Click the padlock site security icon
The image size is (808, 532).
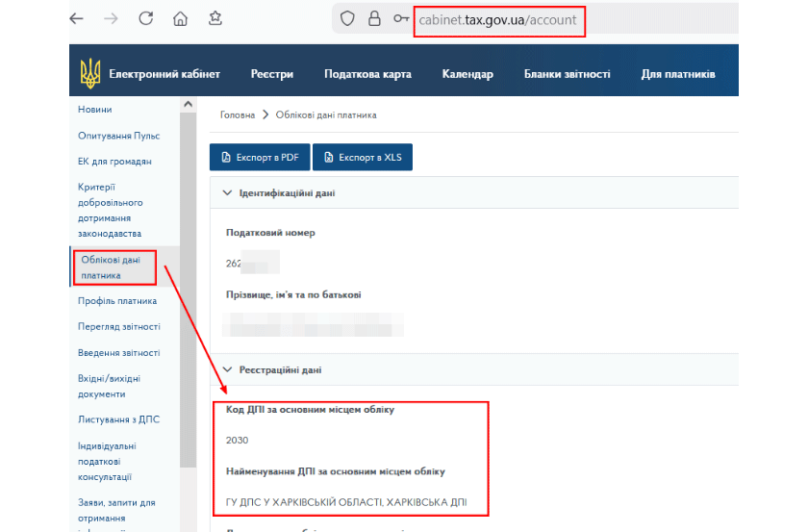[374, 19]
